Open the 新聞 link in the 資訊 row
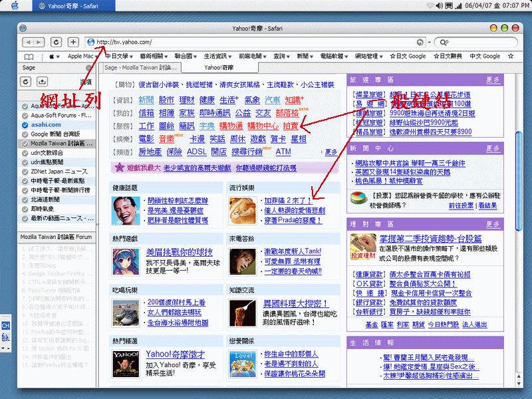532x399 pixels. pyautogui.click(x=146, y=100)
